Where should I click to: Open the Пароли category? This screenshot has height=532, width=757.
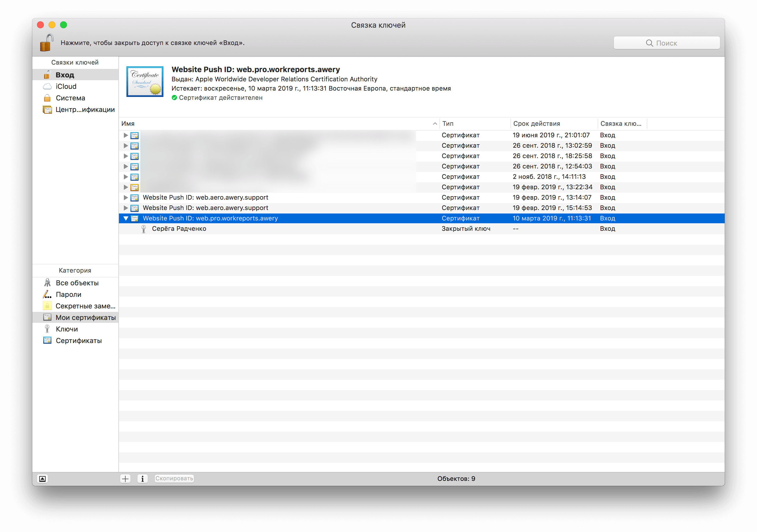coord(68,295)
